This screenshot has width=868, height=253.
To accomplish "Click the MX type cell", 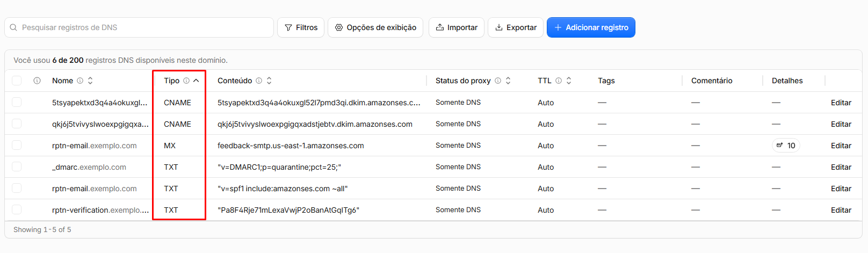I will click(x=170, y=146).
